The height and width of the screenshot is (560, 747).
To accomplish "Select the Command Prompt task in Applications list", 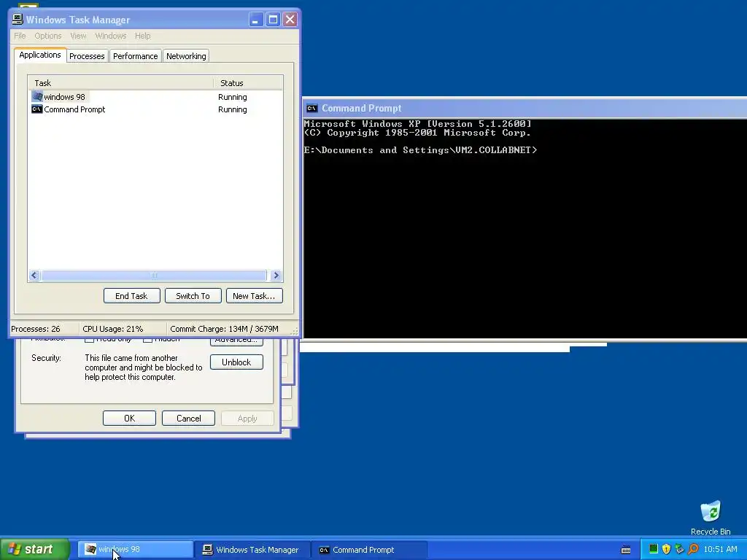I will [68, 109].
